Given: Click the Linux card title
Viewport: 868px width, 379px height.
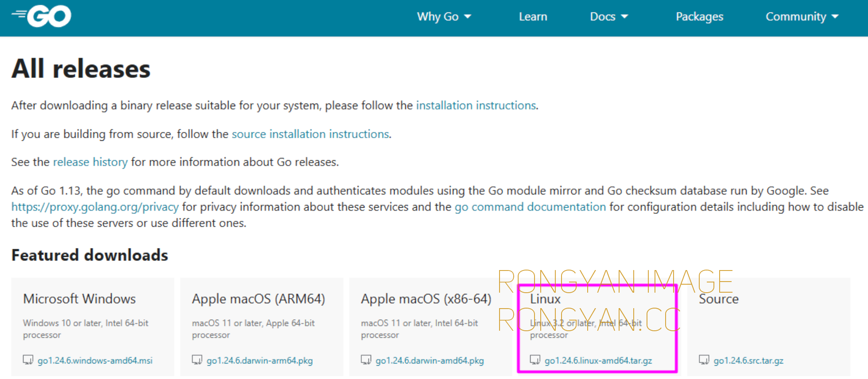Looking at the screenshot, I should (x=545, y=299).
